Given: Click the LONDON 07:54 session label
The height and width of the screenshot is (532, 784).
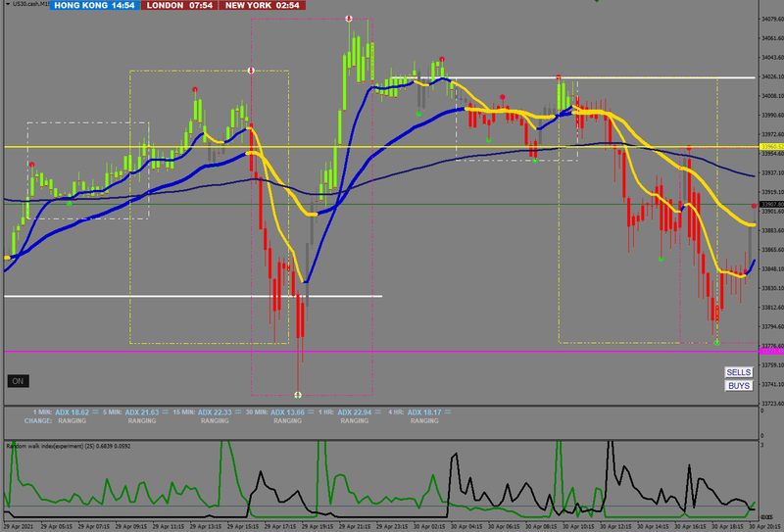Looking at the screenshot, I should pyautogui.click(x=179, y=6).
